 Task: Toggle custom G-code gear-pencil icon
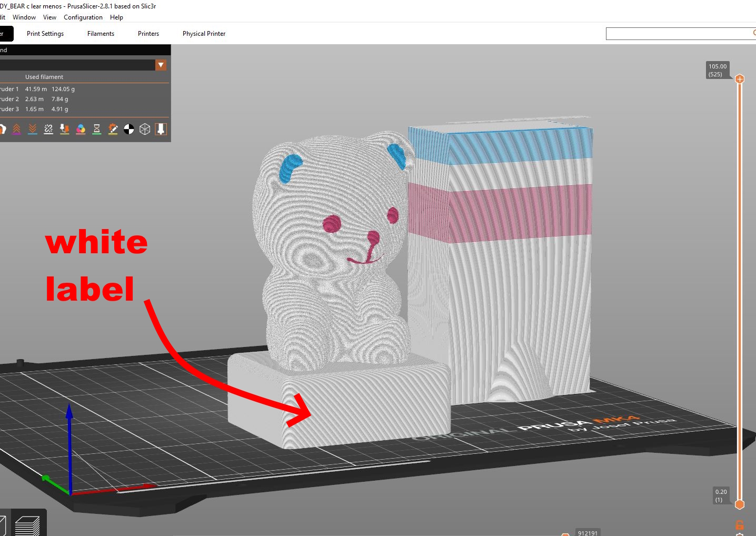113,129
